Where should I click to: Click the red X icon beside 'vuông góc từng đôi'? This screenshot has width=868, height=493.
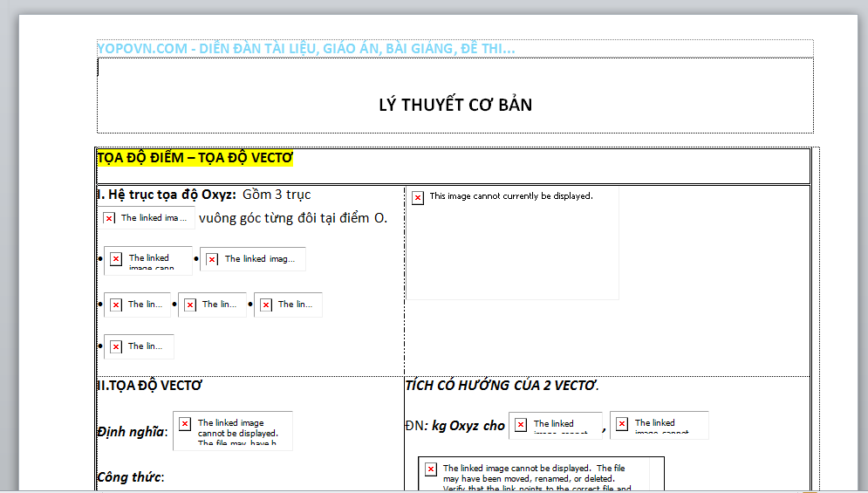(x=109, y=218)
